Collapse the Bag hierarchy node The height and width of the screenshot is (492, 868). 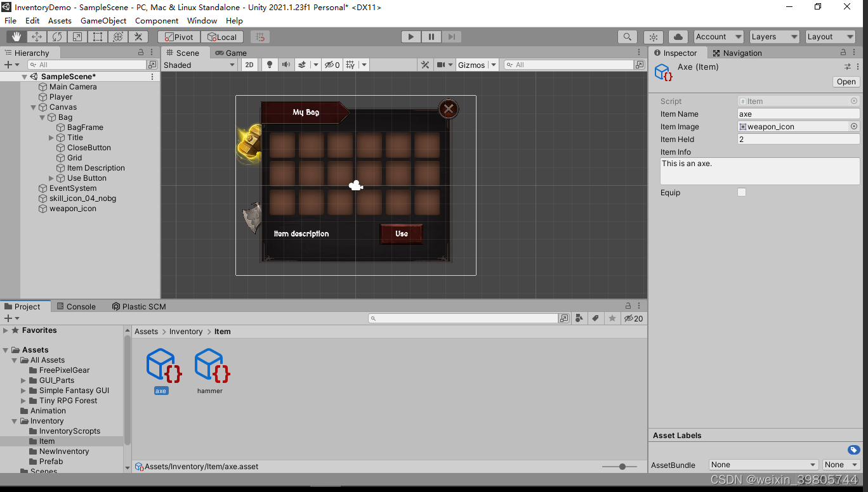[43, 117]
